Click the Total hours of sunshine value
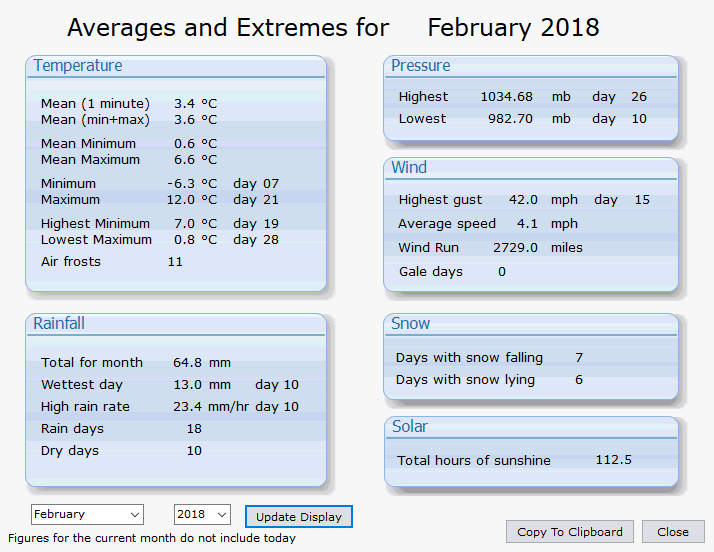This screenshot has width=714, height=552. 613,460
